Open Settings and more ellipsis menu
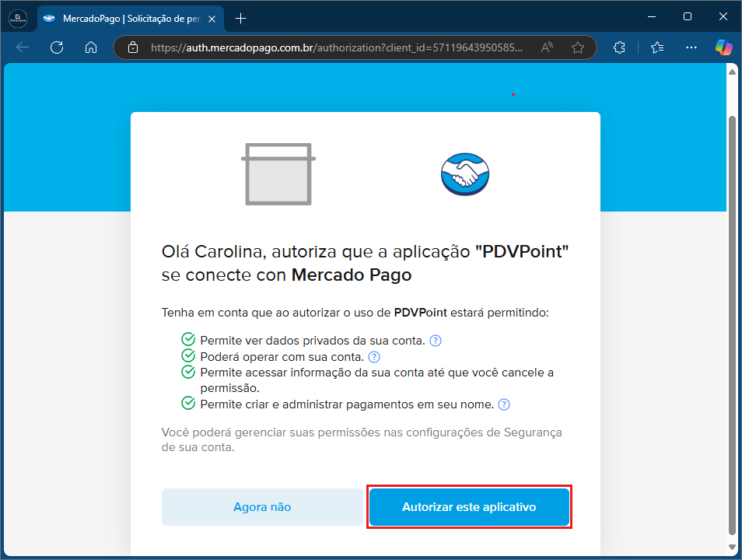 pos(691,47)
